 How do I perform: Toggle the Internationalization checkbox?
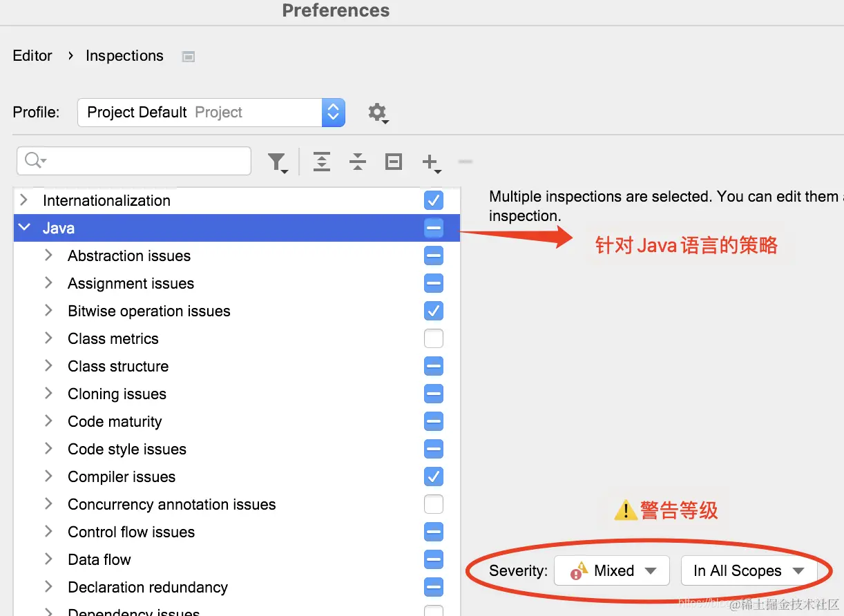click(434, 200)
